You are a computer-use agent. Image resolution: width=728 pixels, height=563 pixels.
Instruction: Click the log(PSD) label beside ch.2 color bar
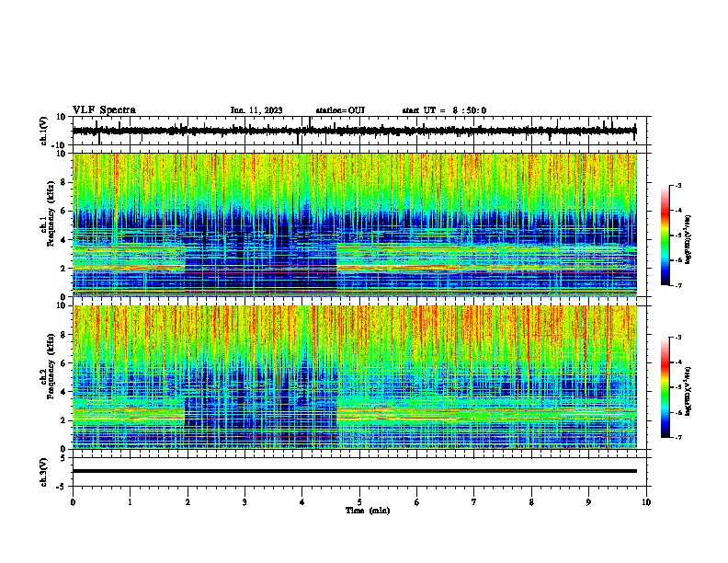(688, 391)
